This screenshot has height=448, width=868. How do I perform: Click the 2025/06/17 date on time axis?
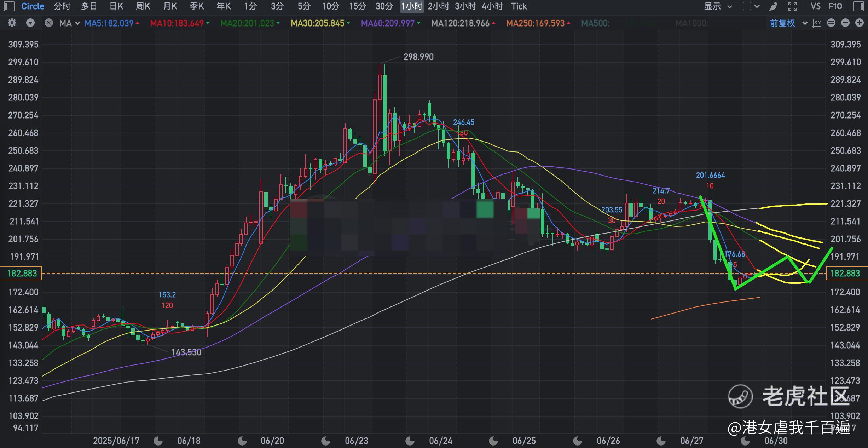tap(116, 441)
